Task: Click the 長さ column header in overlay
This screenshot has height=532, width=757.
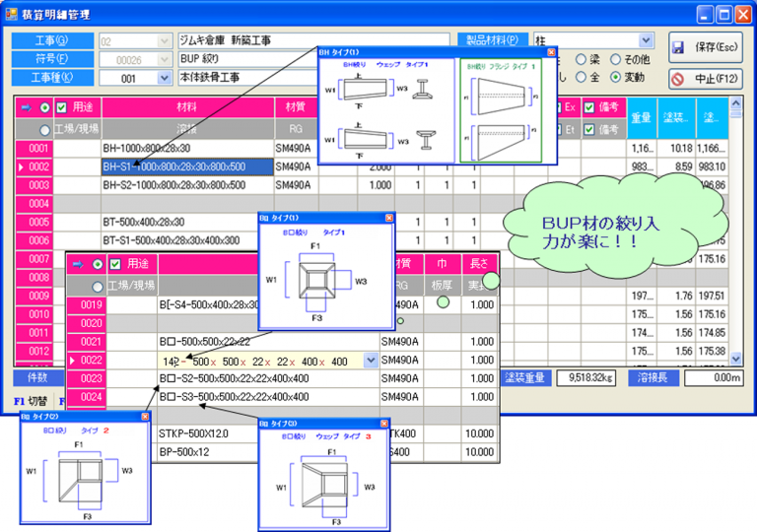Action: 479,264
